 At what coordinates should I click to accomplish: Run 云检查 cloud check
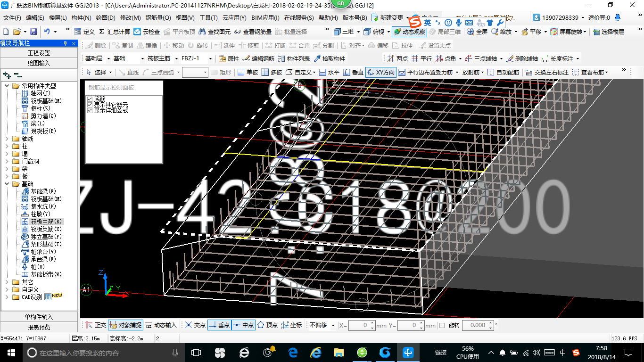click(x=147, y=32)
